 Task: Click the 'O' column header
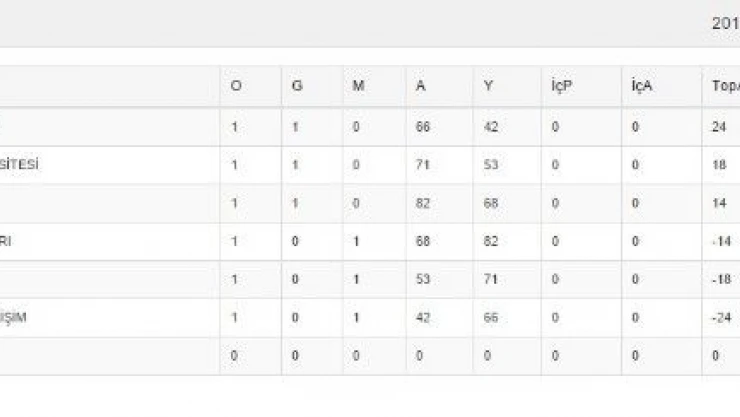[236, 86]
